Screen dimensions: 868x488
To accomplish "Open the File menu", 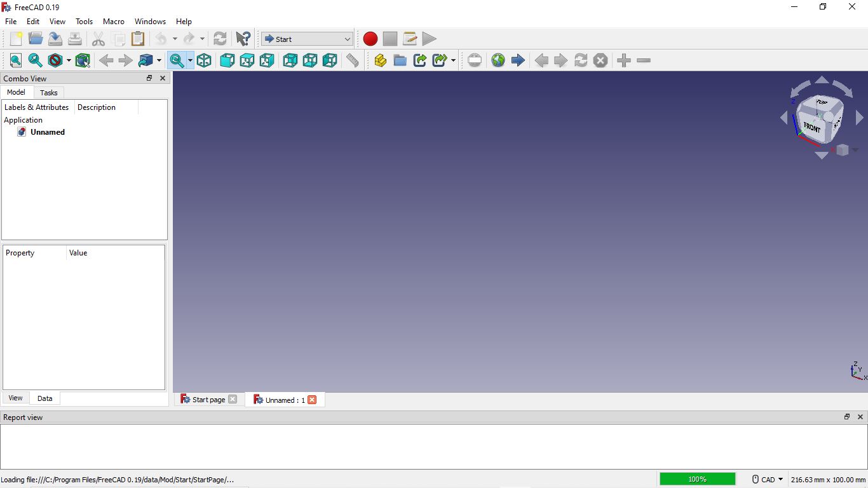I will coord(11,21).
